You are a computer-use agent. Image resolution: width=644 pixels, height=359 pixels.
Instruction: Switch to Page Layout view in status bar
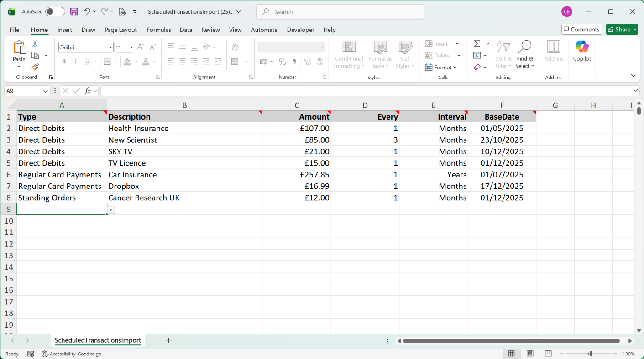click(x=530, y=354)
